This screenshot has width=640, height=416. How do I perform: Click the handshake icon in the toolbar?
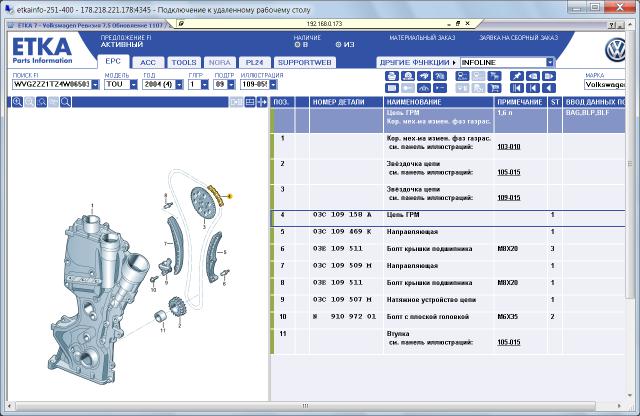424,76
